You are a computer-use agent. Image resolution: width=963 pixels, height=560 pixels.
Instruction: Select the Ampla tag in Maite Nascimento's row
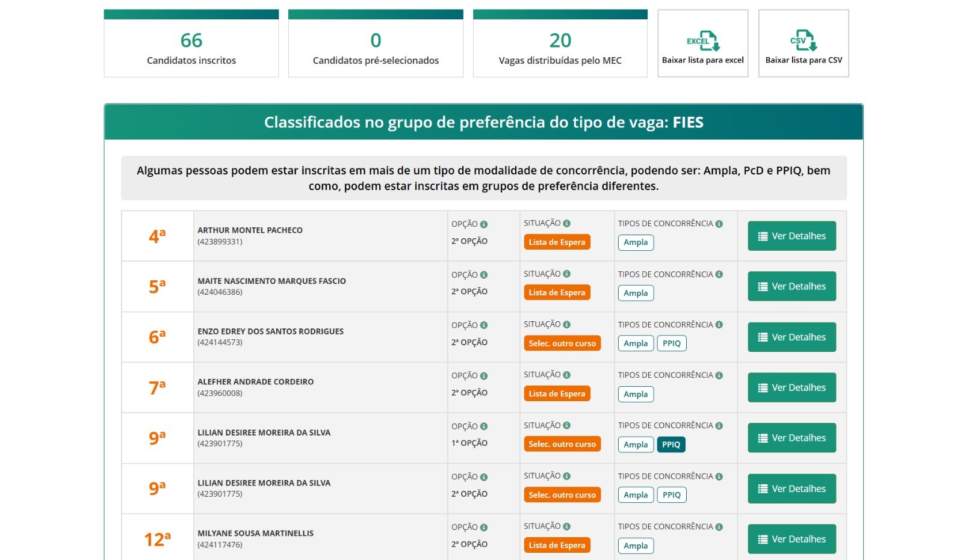pyautogui.click(x=636, y=293)
